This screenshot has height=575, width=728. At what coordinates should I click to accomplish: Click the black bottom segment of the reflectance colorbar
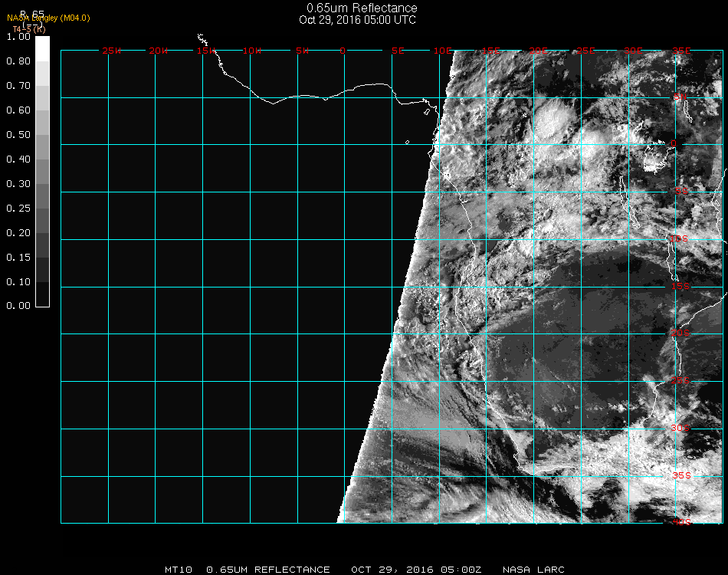pyautogui.click(x=42, y=294)
